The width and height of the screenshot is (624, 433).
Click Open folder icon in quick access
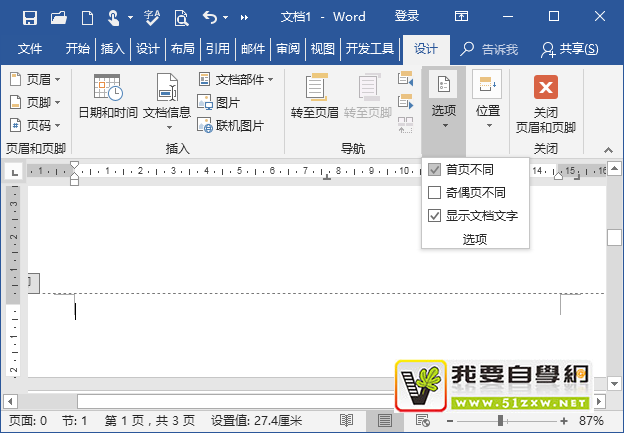(x=59, y=17)
